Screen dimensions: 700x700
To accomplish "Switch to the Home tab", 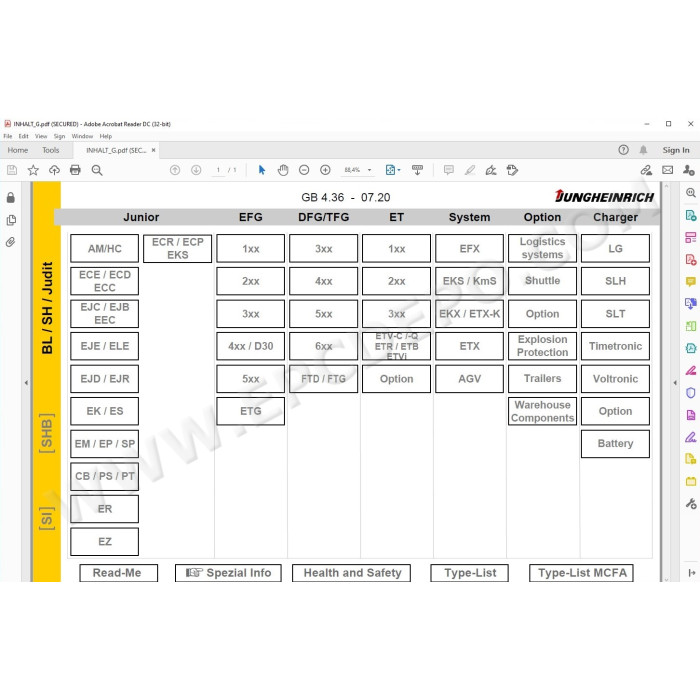I will click(18, 150).
